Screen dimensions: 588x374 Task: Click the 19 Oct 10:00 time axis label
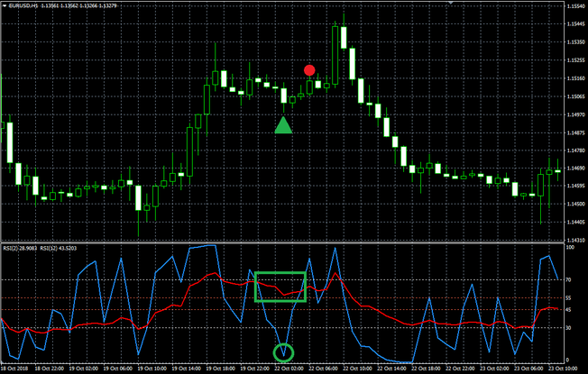tap(152, 369)
